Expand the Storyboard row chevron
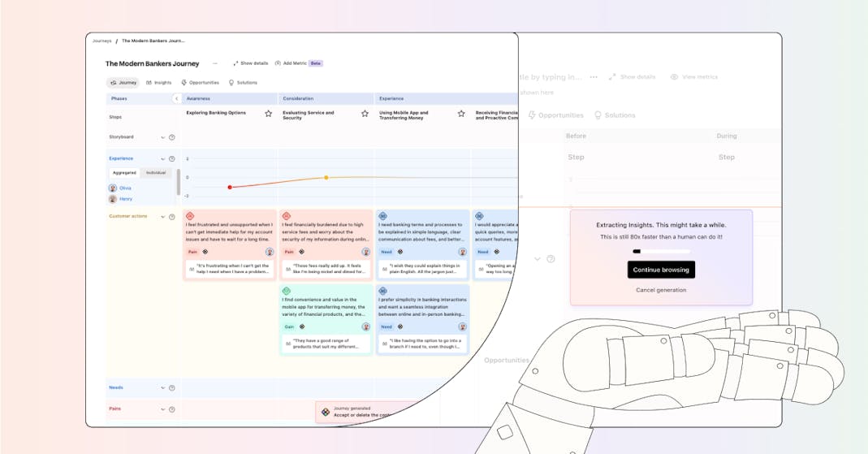Image resolution: width=868 pixels, height=454 pixels. tap(162, 137)
